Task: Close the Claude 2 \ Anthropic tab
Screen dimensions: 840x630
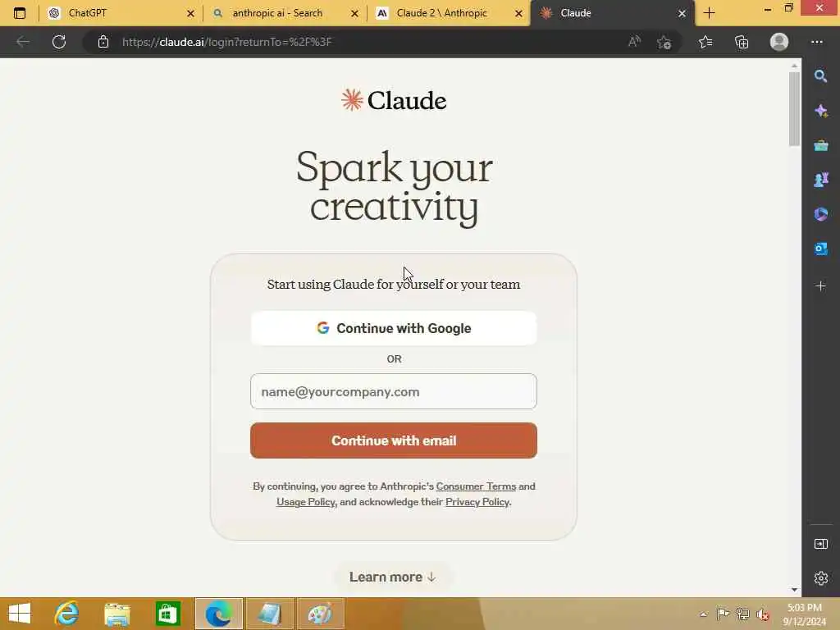Action: click(518, 13)
